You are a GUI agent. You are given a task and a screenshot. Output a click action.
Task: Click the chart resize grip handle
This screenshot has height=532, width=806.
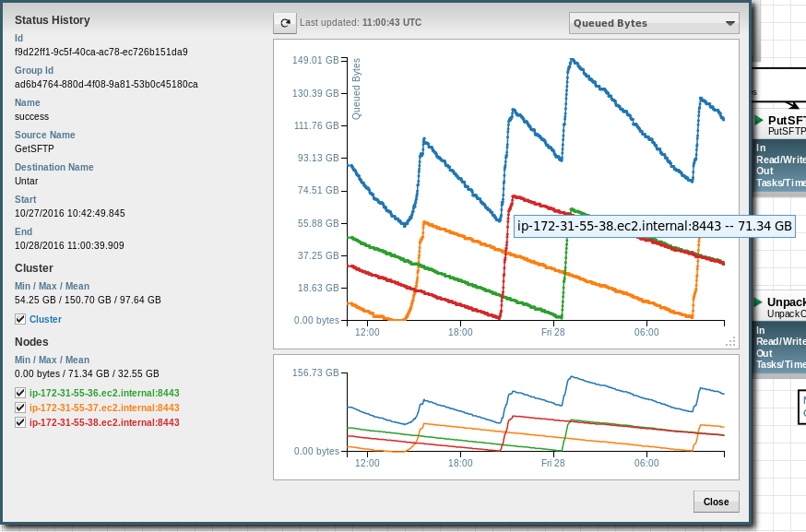coord(730,341)
